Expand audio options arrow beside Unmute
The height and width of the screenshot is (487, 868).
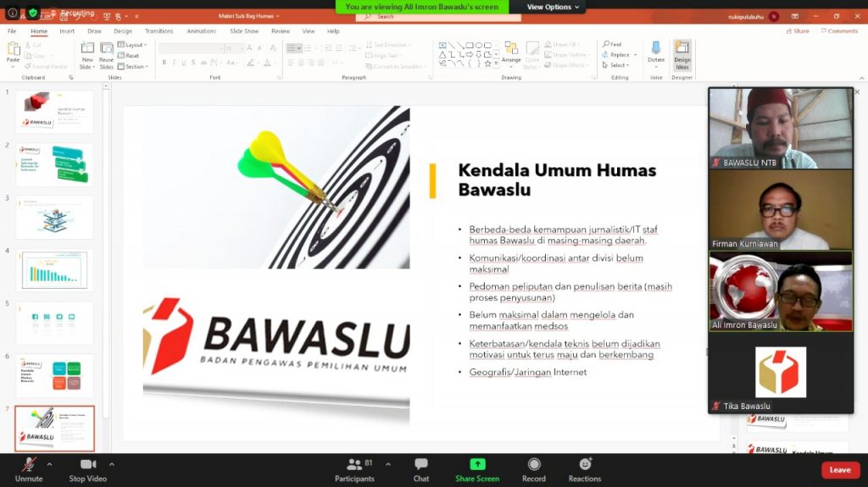click(x=49, y=463)
